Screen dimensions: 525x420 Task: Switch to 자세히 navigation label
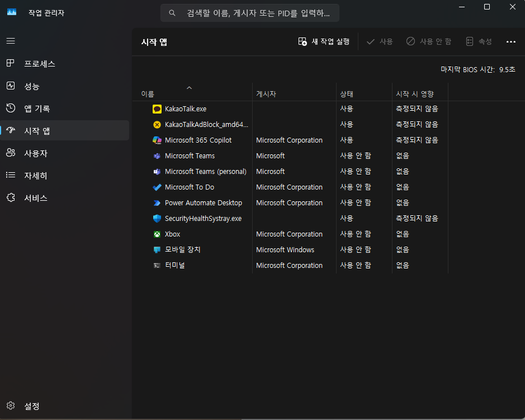point(35,176)
